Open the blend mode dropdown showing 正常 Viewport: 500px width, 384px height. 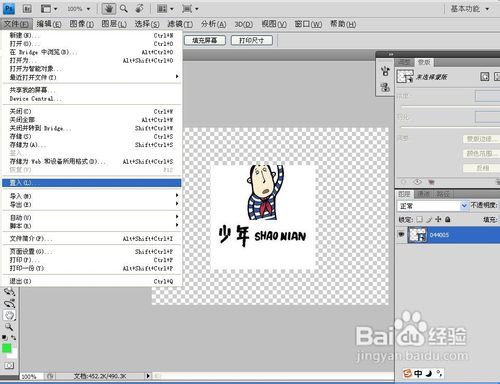tap(432, 206)
